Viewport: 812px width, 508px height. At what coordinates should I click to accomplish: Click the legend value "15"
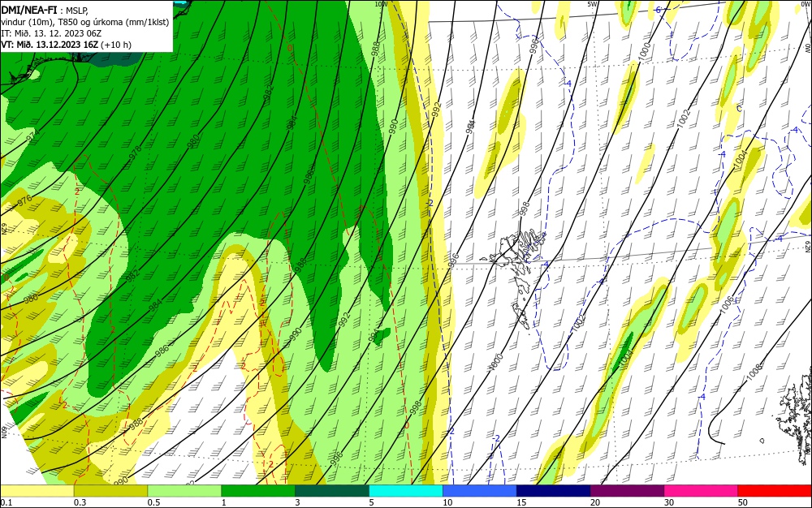pos(521,502)
